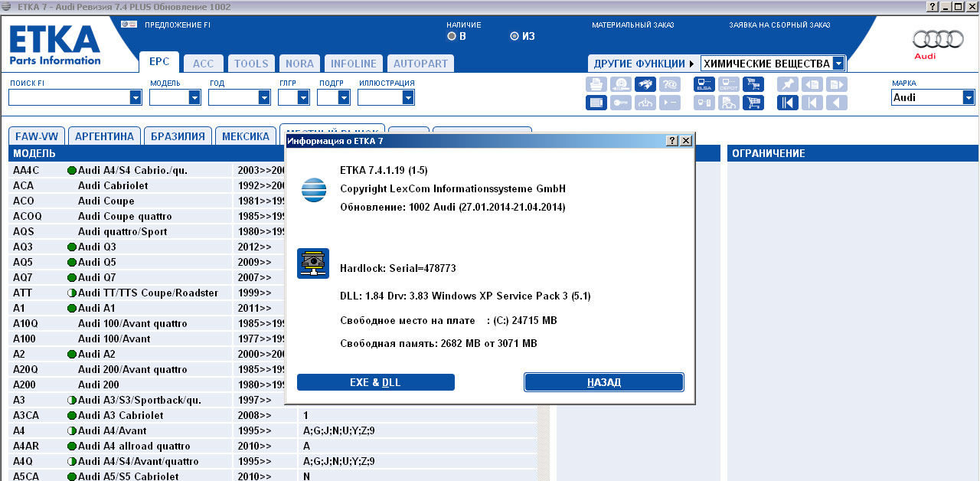Click the key icon
Viewport: 980px width, 481px height.
621,103
